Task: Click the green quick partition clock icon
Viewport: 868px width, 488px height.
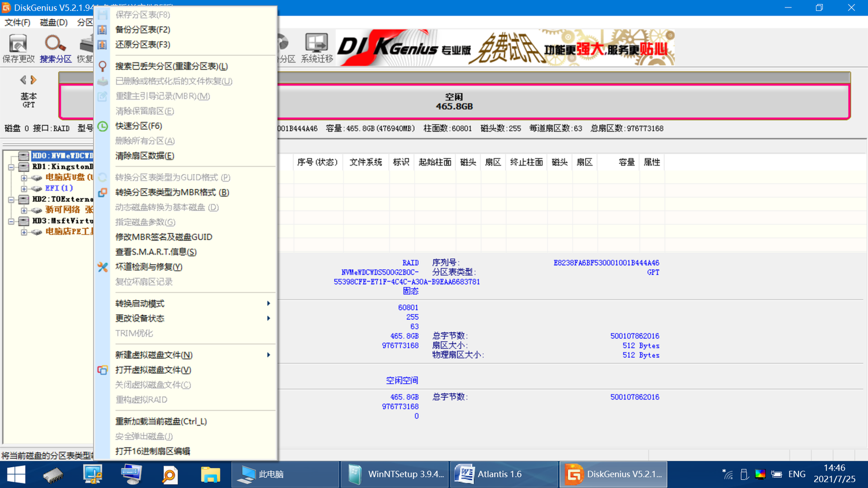Action: (102, 126)
